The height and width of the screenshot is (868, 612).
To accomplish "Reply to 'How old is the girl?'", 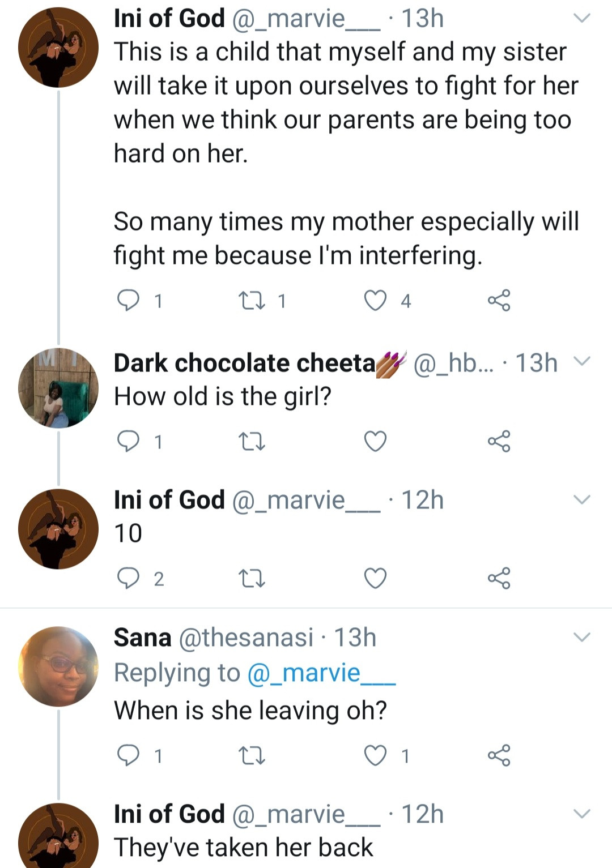I will click(x=128, y=441).
